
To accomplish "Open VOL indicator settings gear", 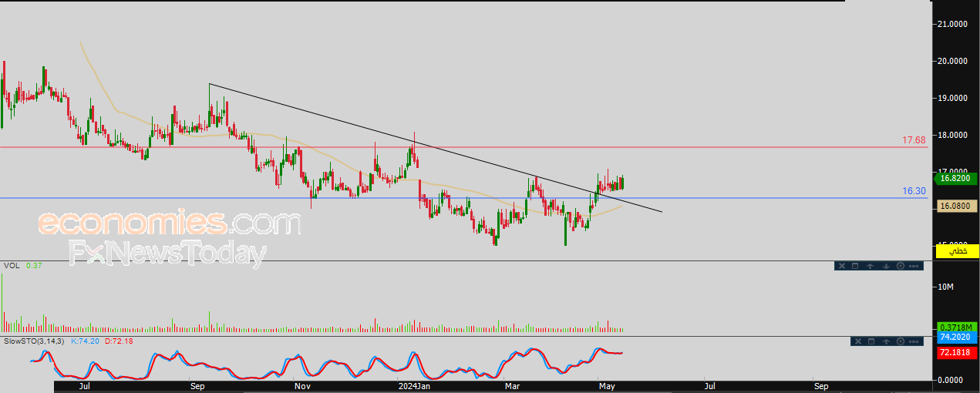I will (901, 266).
